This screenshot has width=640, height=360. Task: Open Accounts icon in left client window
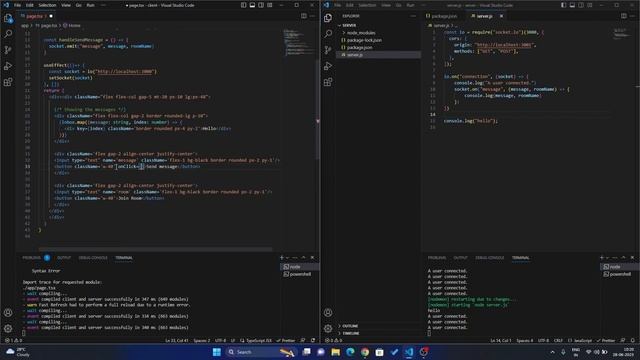click(8, 313)
